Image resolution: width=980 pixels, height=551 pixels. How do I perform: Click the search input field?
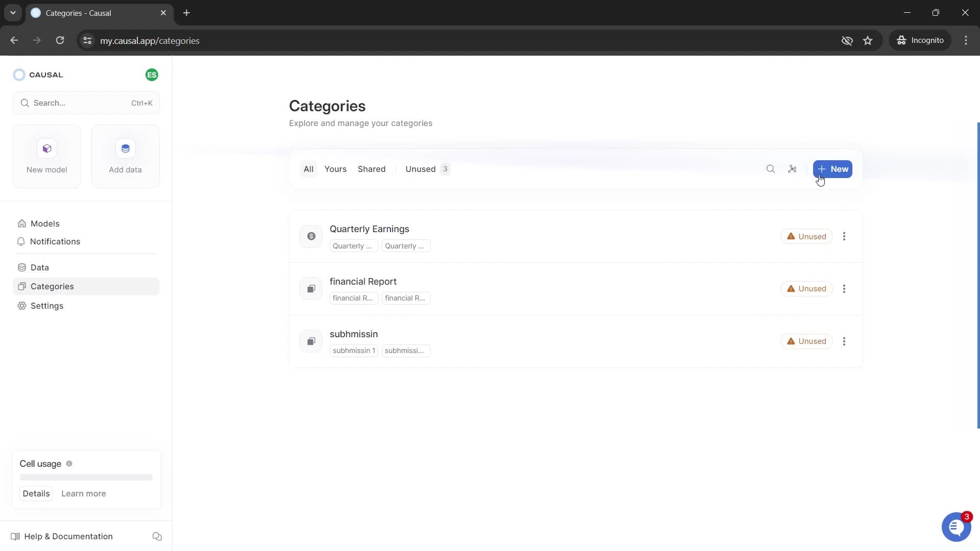point(86,102)
